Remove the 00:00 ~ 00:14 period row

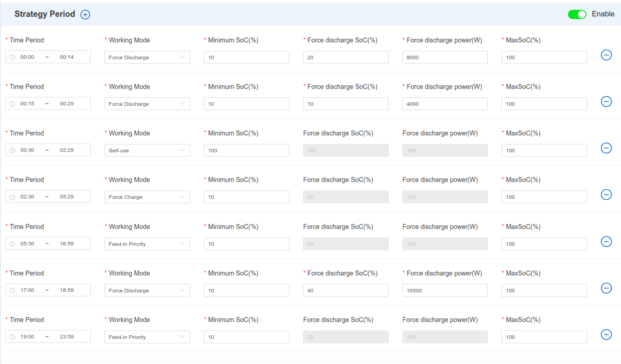[606, 55]
